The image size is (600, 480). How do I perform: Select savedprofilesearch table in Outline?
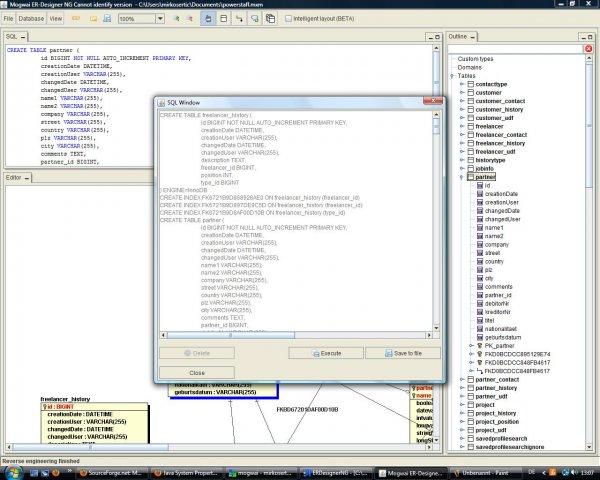(501, 438)
